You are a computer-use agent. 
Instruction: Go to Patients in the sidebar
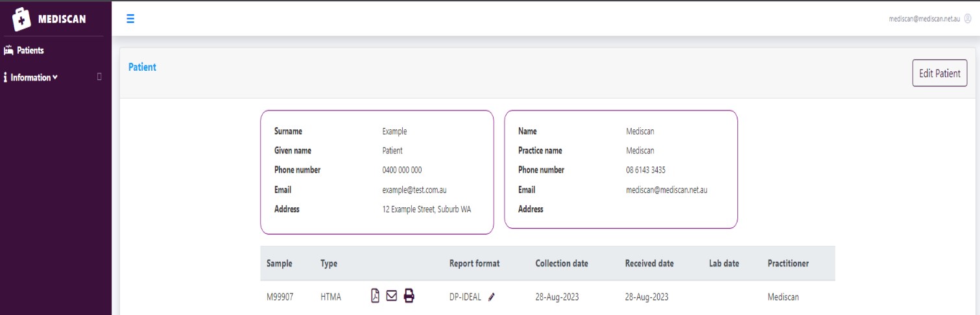(30, 50)
